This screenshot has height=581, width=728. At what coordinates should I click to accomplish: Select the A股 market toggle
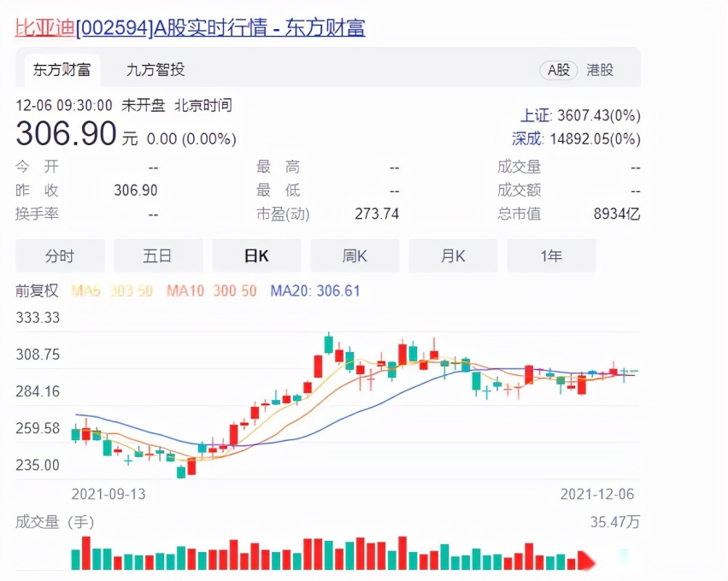[x=558, y=70]
